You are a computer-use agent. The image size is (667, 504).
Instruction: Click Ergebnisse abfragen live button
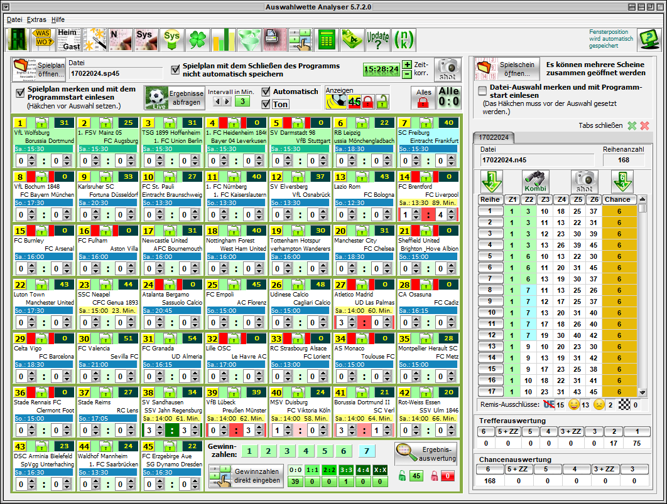[174, 98]
